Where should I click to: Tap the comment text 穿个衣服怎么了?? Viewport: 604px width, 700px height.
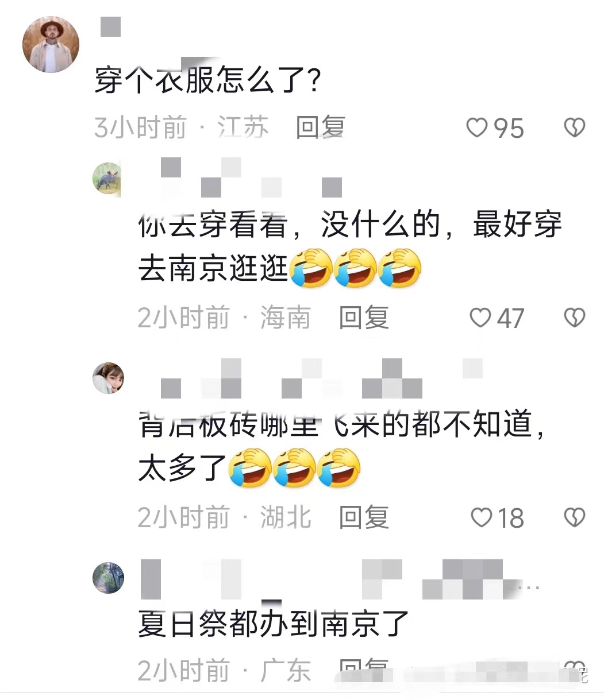(x=207, y=80)
